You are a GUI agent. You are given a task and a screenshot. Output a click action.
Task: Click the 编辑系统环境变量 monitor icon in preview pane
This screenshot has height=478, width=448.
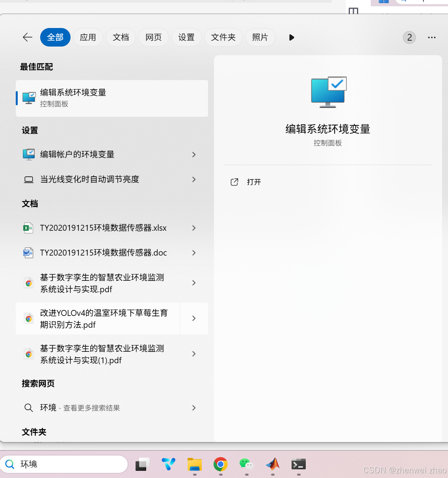click(328, 91)
